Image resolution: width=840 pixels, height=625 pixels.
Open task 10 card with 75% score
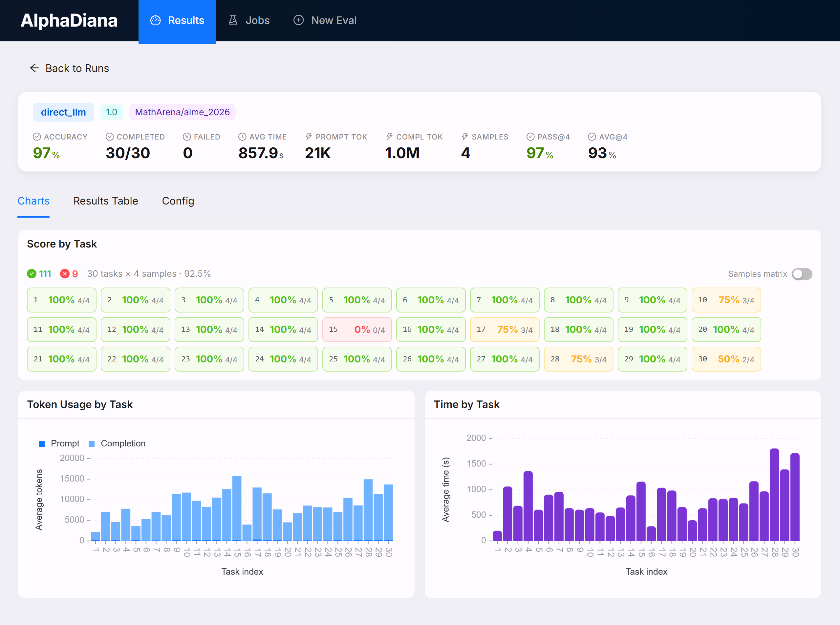pos(726,300)
